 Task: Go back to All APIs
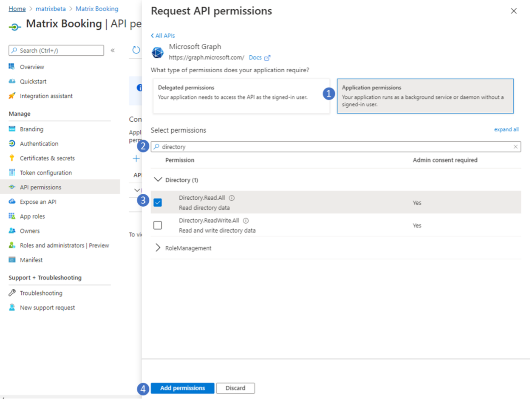click(x=163, y=36)
